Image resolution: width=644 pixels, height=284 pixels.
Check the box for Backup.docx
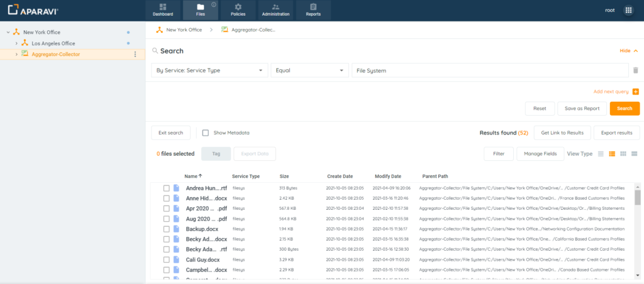pos(167,229)
